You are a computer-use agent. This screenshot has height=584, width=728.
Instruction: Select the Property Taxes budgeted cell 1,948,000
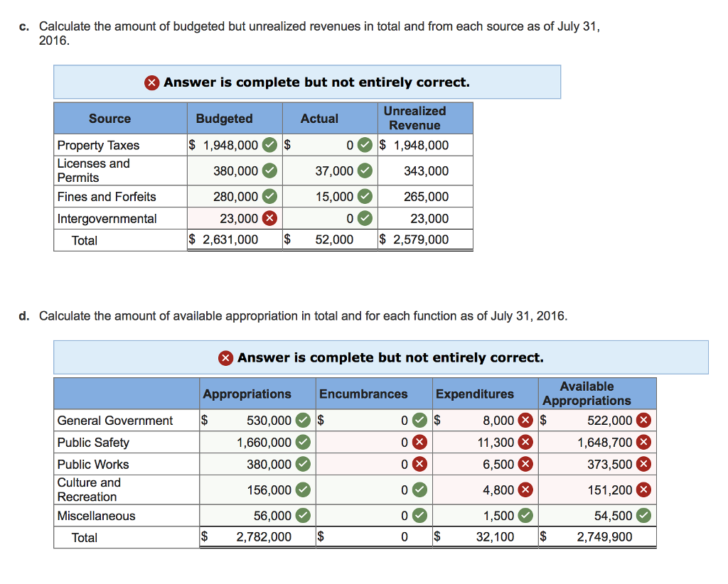(235, 145)
